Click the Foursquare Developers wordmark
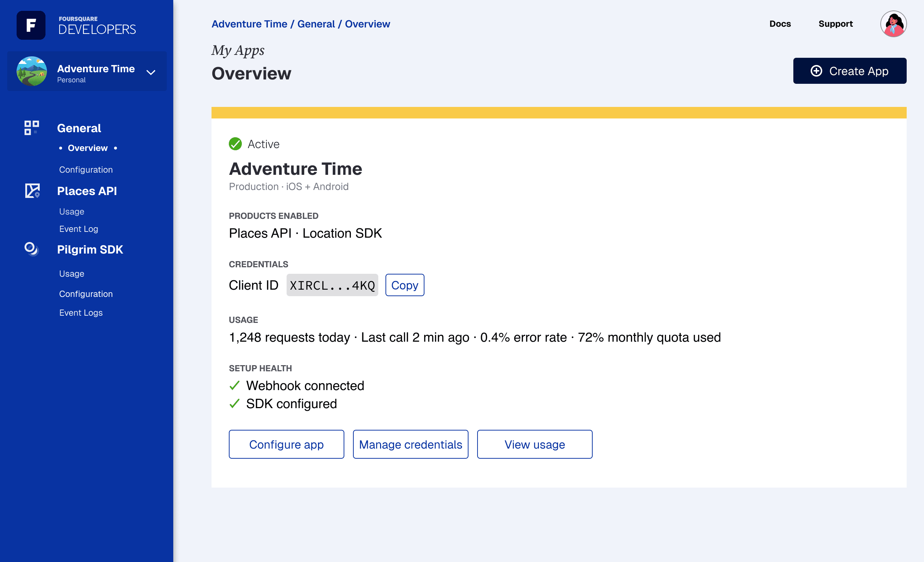924x562 pixels. pyautogui.click(x=97, y=26)
